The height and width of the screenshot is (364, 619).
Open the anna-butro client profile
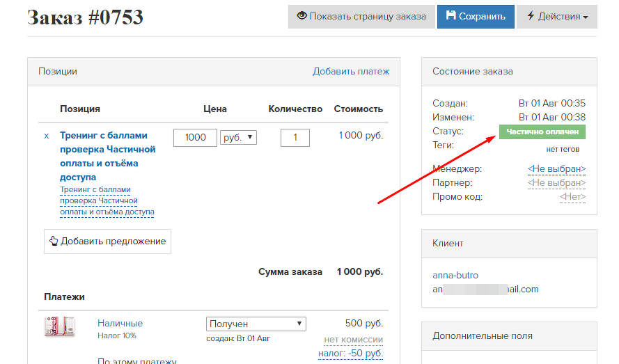point(455,275)
